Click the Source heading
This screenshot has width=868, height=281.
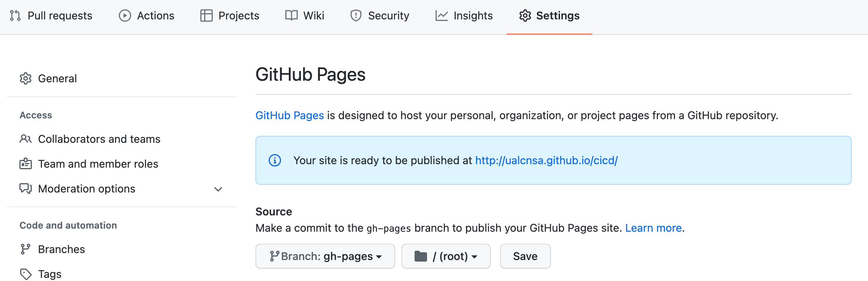point(274,212)
